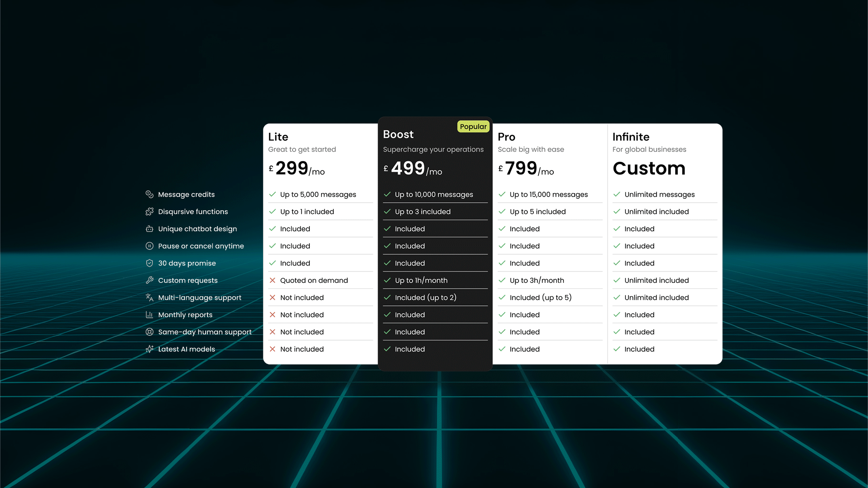
Task: Click the Pause or cancel anytime icon
Action: (149, 246)
